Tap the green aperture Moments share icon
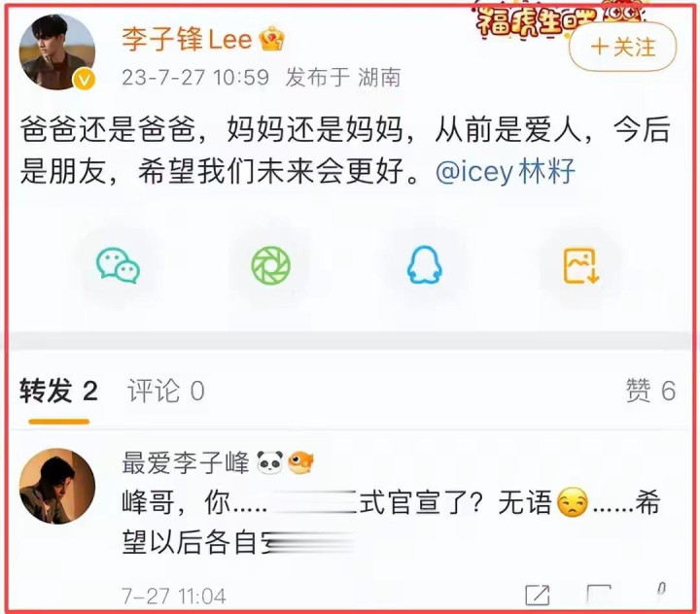This screenshot has height=614, width=700. [271, 266]
